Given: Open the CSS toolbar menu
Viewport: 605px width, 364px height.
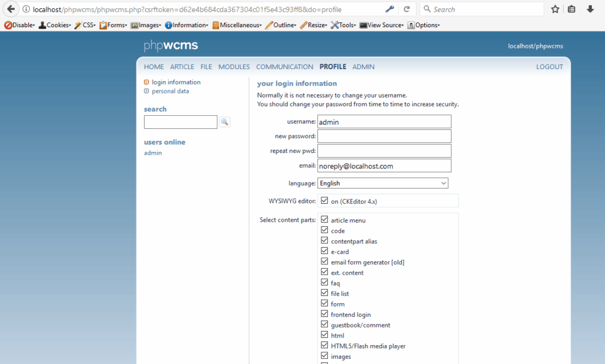Looking at the screenshot, I should point(85,25).
